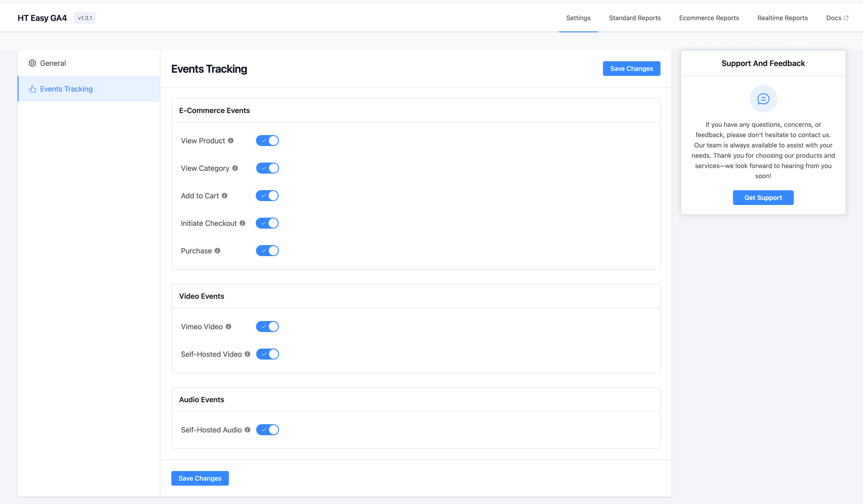
Task: Click the Vimeo Video label
Action: (x=202, y=327)
